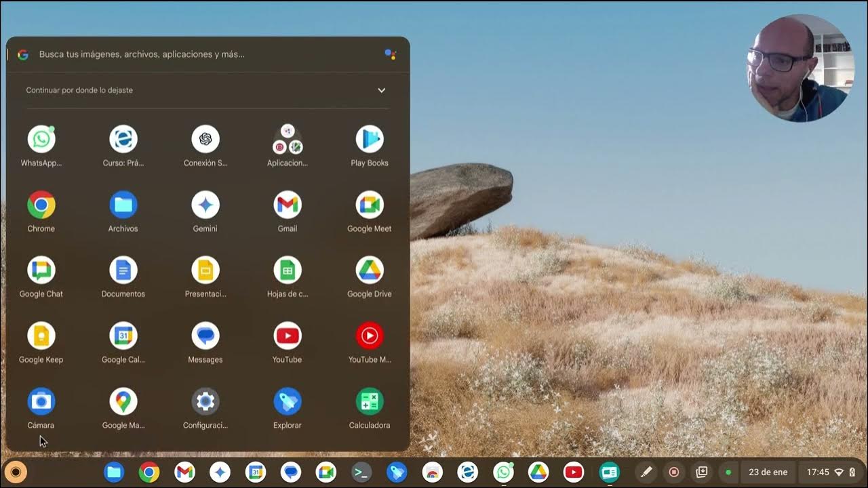
Task: Open Google Drive from the shelf
Action: tap(538, 472)
